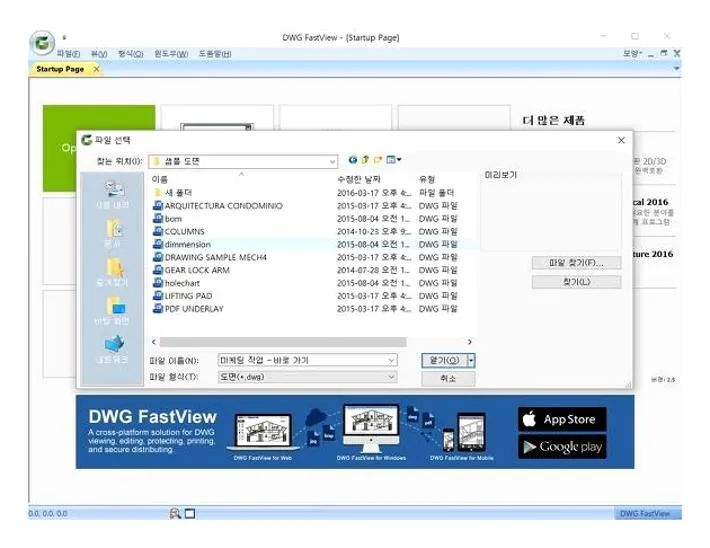Click the App Store badge in the banner

click(562, 419)
